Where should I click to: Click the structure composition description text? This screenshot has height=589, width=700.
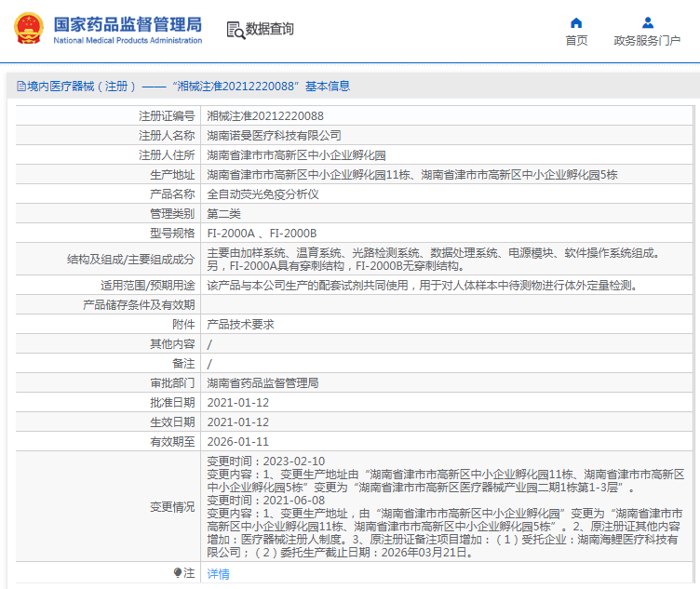click(x=434, y=260)
